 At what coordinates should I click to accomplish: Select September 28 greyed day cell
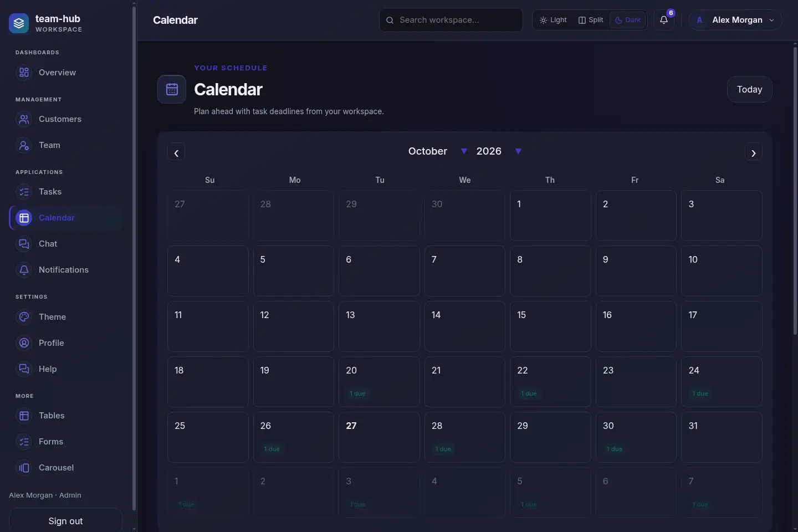pyautogui.click(x=294, y=216)
